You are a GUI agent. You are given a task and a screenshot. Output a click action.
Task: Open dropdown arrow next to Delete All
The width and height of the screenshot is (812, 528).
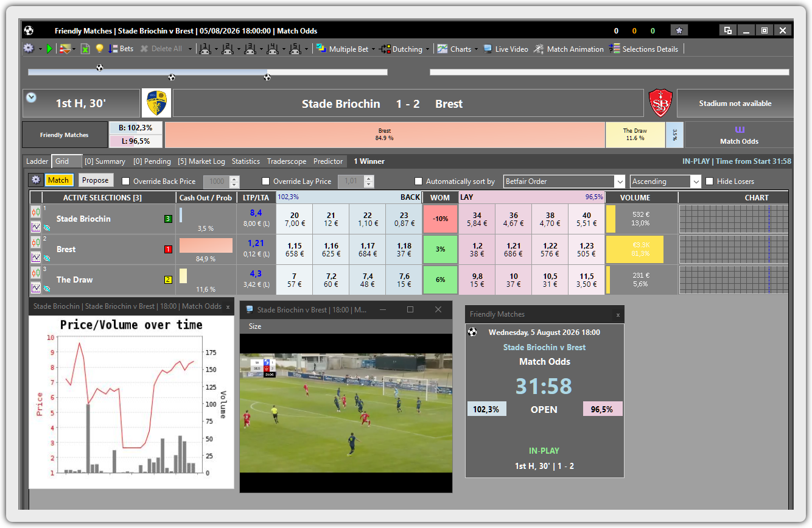tap(190, 49)
